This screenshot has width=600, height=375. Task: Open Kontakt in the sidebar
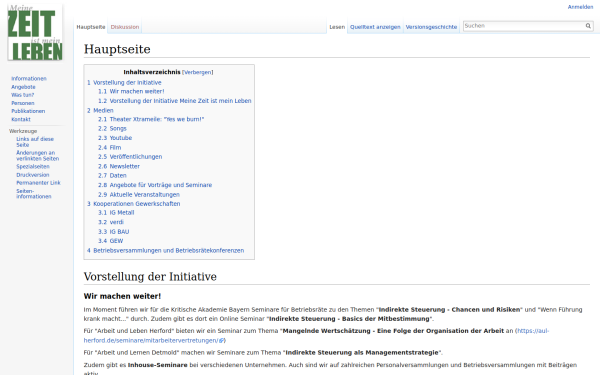(21, 119)
